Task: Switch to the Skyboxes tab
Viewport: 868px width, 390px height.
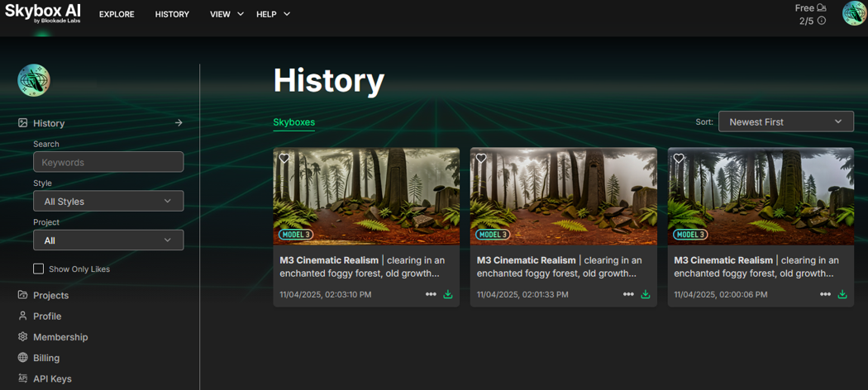Action: point(293,122)
